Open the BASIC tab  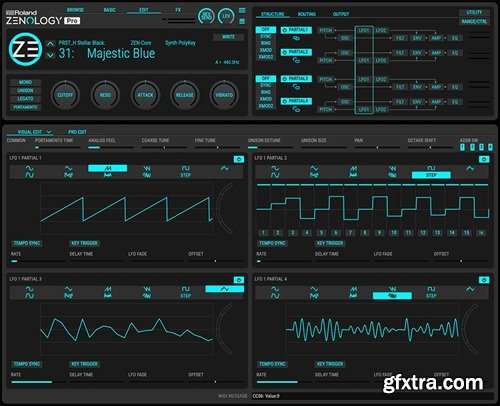pos(110,10)
